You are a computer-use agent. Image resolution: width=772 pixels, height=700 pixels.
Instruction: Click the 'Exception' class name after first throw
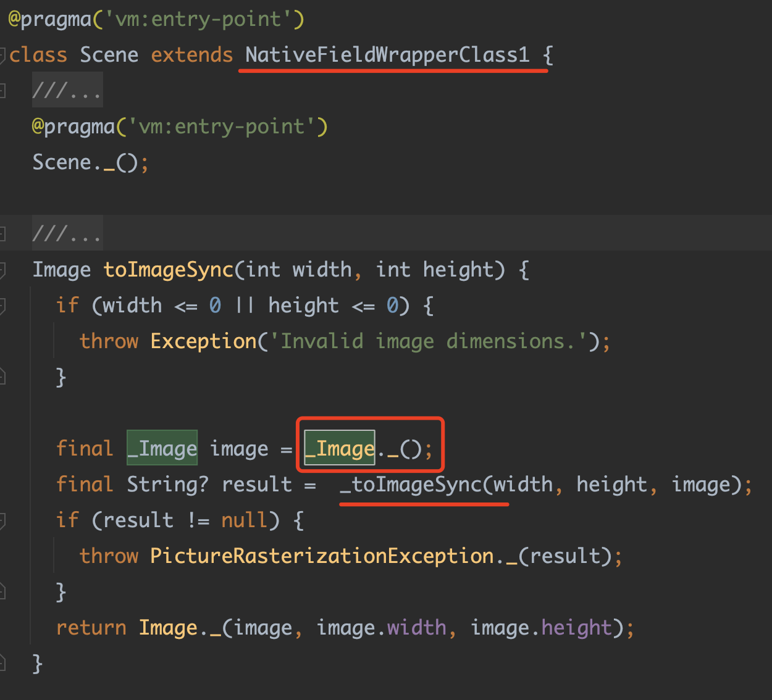coord(203,341)
